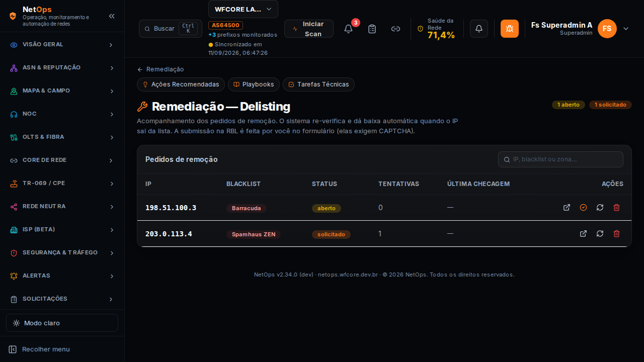Re-check 198.51.100.3 blacklist status
Image resolution: width=644 pixels, height=362 pixels.
click(600, 207)
